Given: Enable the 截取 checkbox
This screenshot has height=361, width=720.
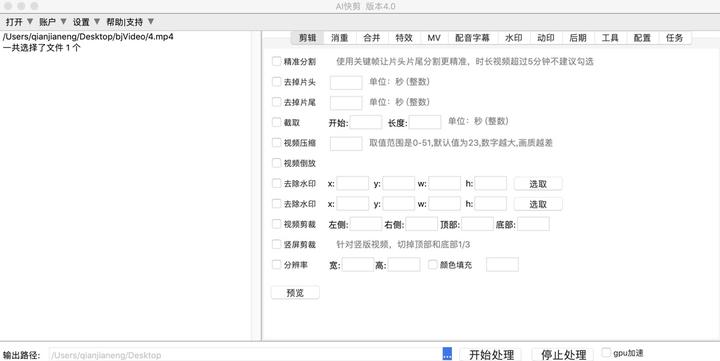Looking at the screenshot, I should (x=276, y=122).
